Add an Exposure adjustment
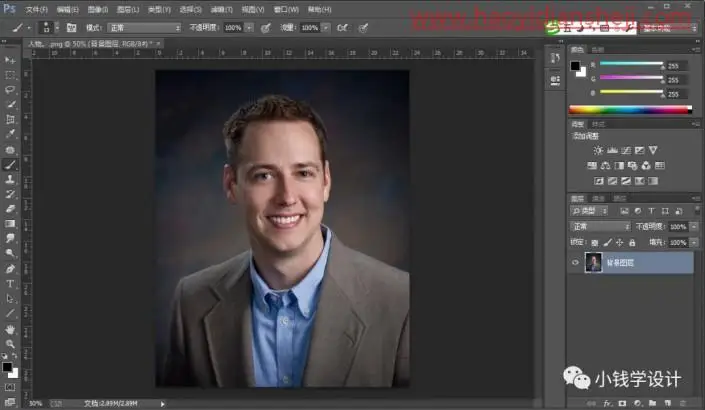The width and height of the screenshot is (705, 410). point(639,150)
